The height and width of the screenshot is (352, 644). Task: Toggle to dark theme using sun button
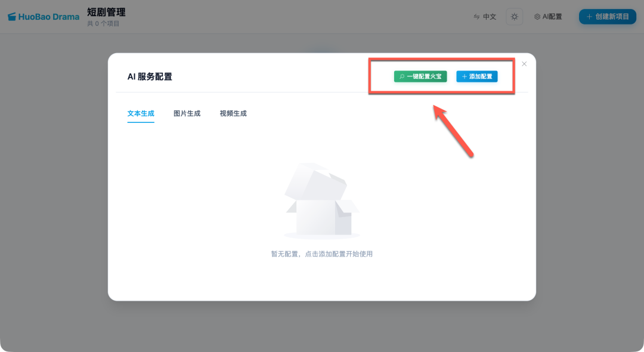[x=514, y=17]
